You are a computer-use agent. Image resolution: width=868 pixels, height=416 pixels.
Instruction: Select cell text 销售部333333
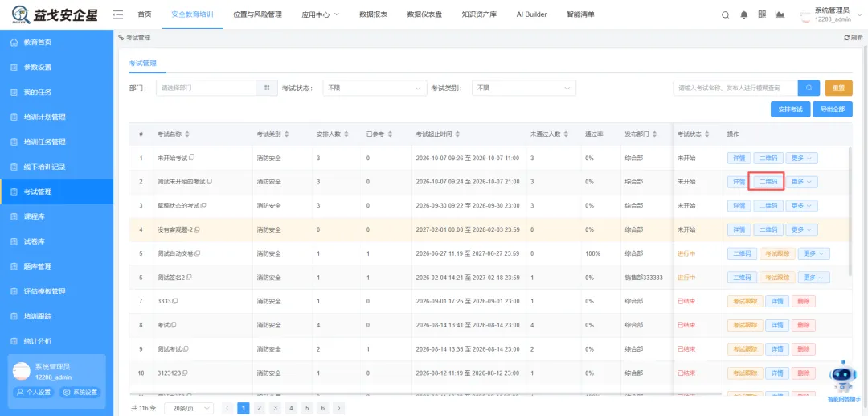pyautogui.click(x=643, y=277)
